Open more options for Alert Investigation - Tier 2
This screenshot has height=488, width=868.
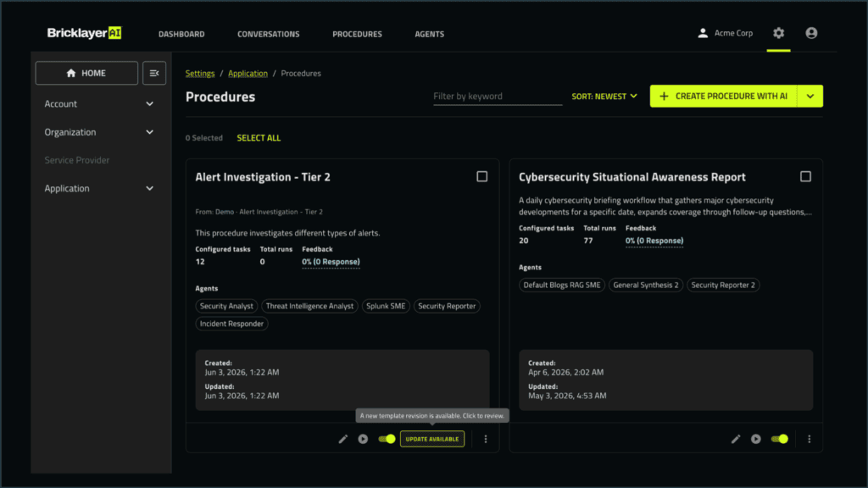click(486, 439)
